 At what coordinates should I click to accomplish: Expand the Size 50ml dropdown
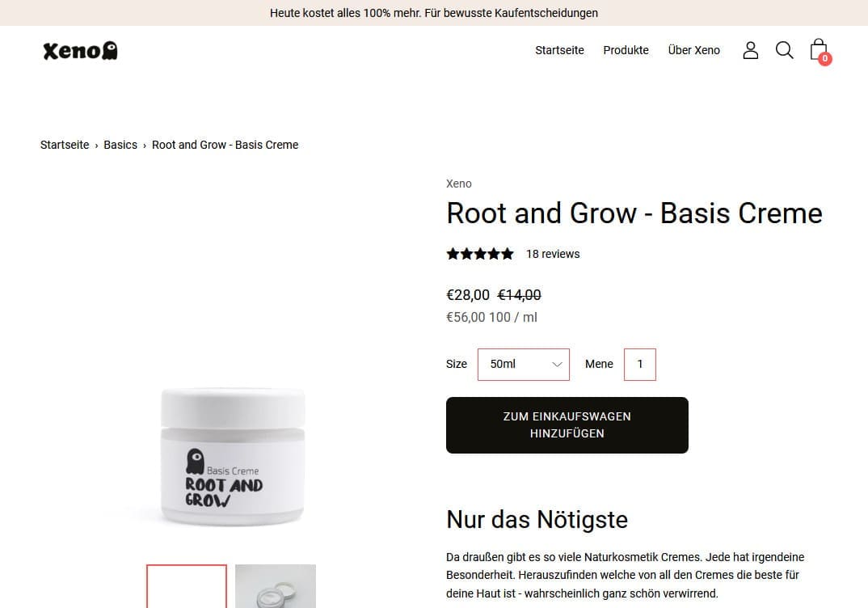[x=524, y=365]
